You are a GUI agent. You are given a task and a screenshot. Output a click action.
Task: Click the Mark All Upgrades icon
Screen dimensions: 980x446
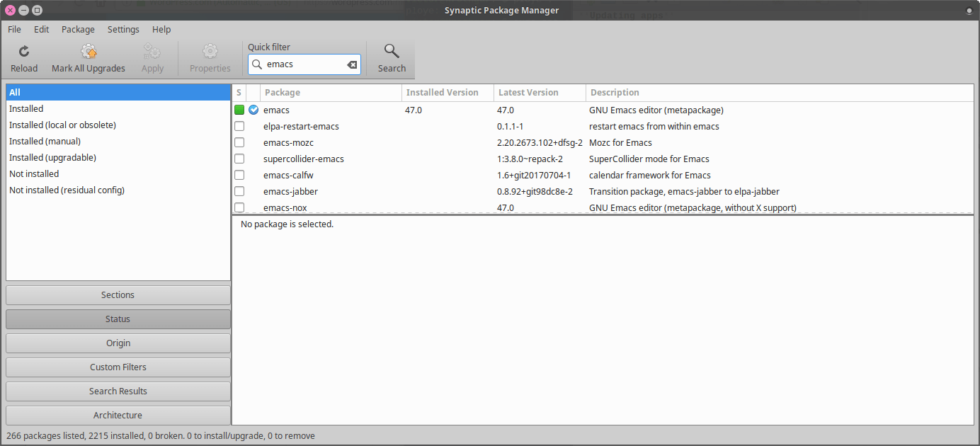89,52
